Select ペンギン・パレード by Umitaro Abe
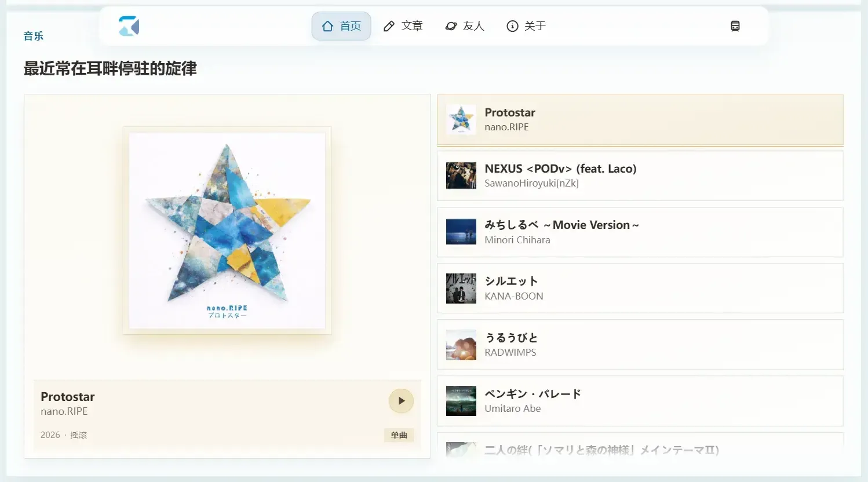This screenshot has width=868, height=482. pos(640,400)
